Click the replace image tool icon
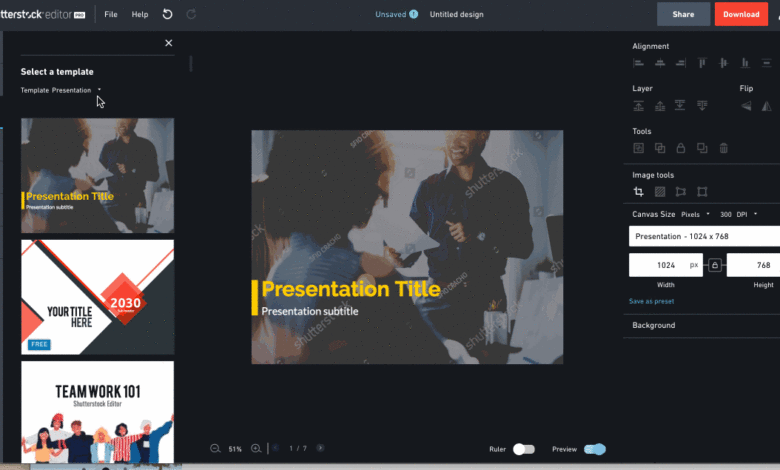The height and width of the screenshot is (470, 780). pyautogui.click(x=638, y=148)
